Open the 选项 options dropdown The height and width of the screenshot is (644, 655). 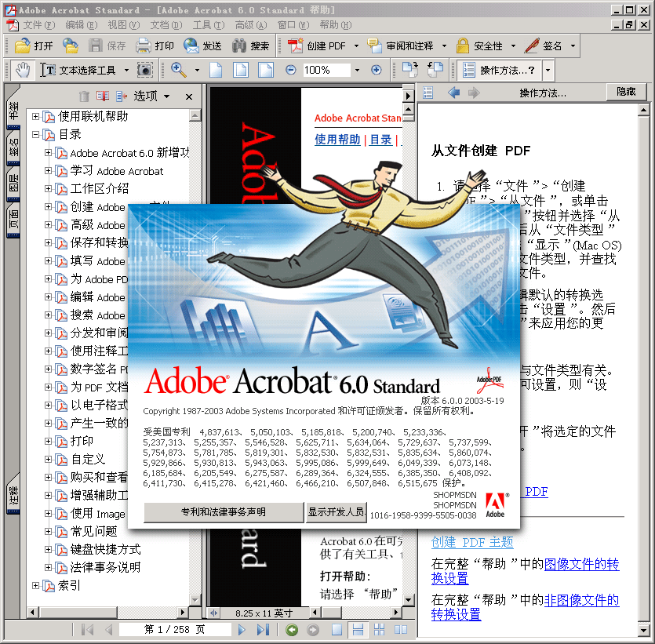click(x=151, y=96)
